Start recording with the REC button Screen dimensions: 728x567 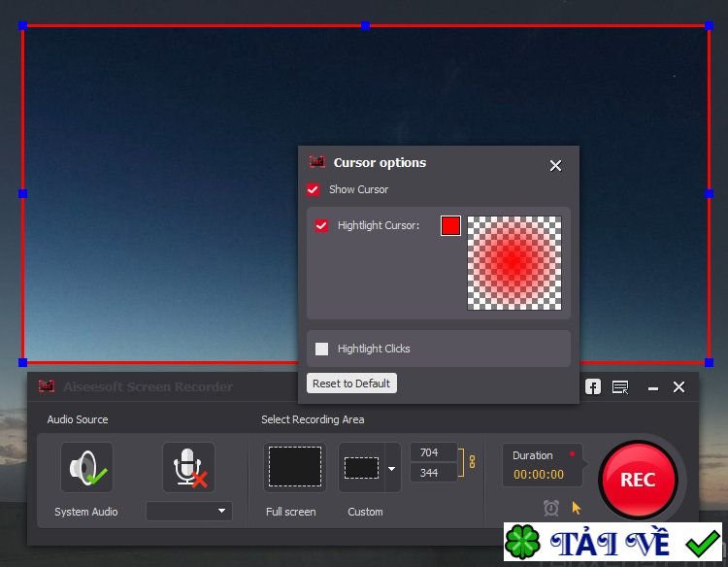point(638,480)
